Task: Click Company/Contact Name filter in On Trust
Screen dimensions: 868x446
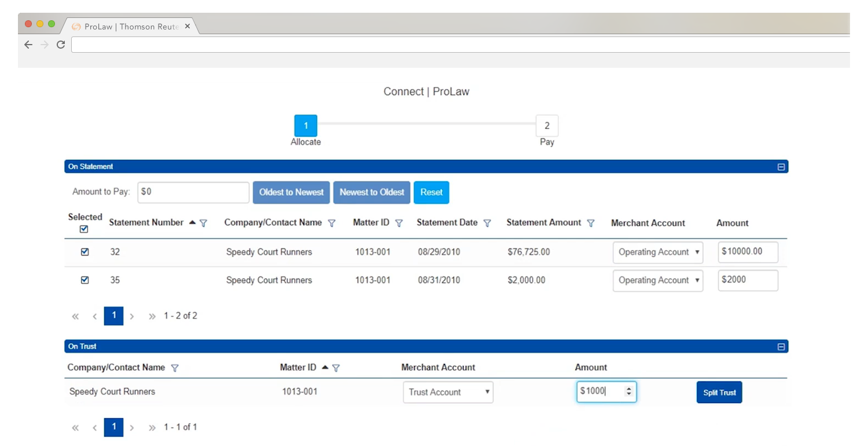Action: click(175, 368)
